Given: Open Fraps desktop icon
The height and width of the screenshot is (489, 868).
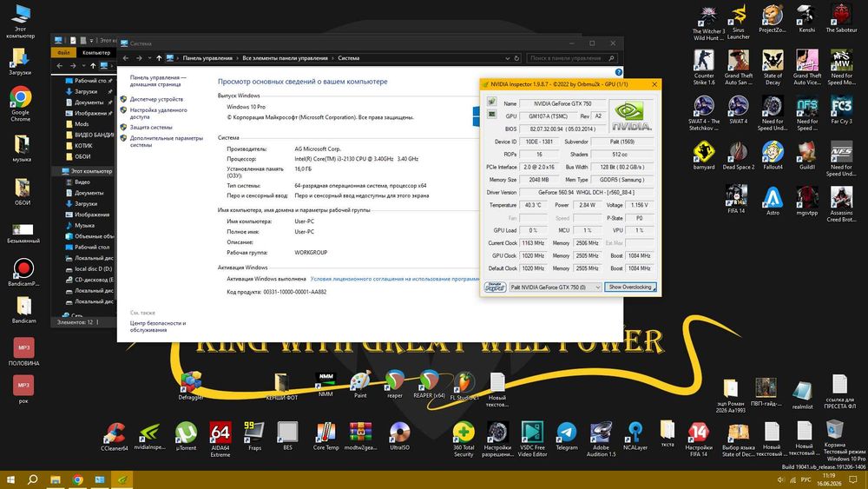Looking at the screenshot, I should point(254,436).
